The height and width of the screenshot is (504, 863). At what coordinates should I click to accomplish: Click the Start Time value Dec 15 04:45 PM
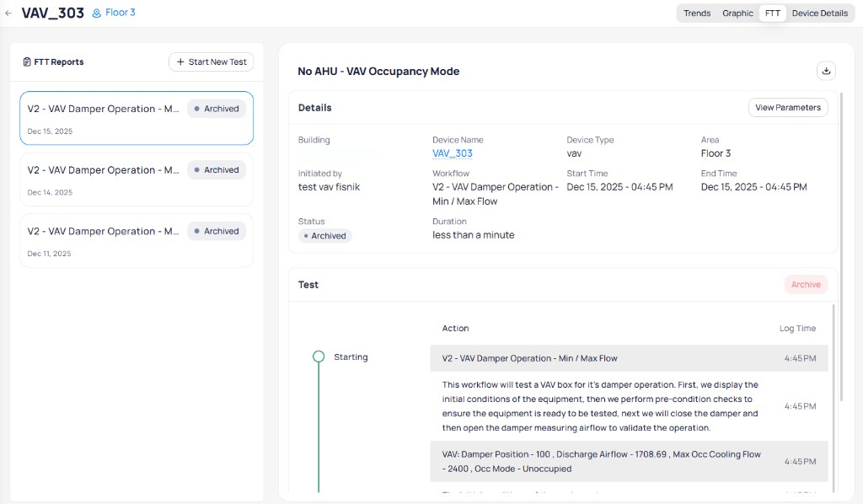pyautogui.click(x=619, y=187)
